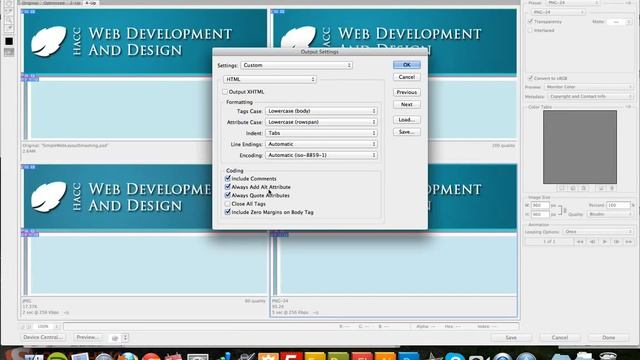Click the OK button in Output Settings
The width and height of the screenshot is (640, 360).
click(407, 65)
